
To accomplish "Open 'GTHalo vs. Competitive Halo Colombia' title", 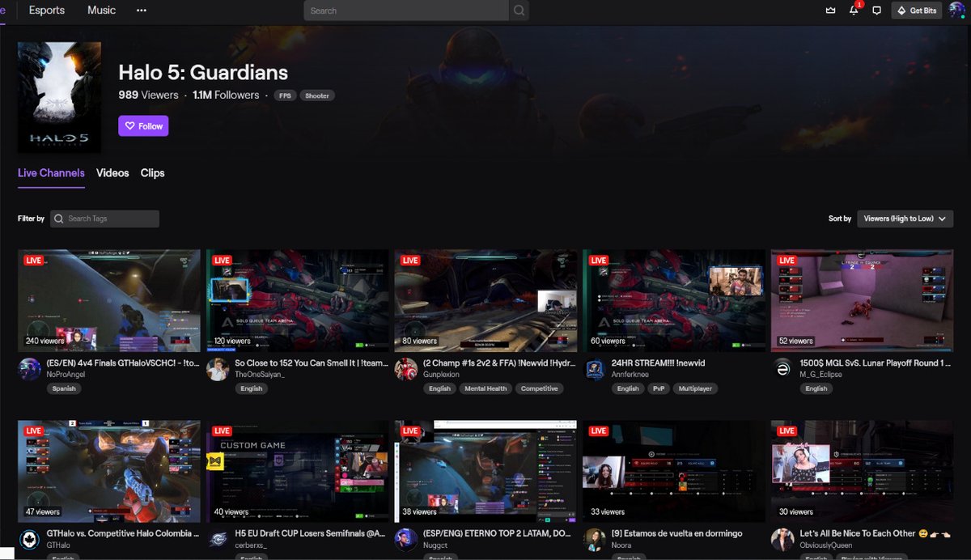I will click(x=123, y=534).
